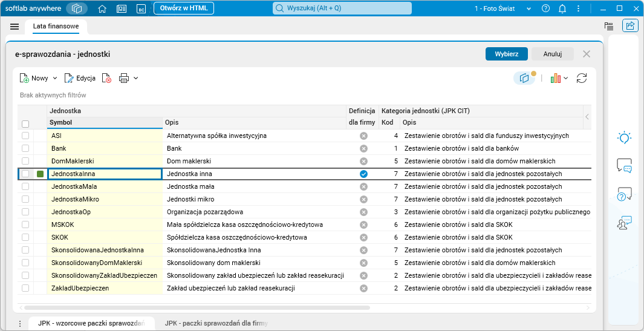Click the Wybierz button
Viewport: 644px width, 331px height.
pyautogui.click(x=506, y=54)
